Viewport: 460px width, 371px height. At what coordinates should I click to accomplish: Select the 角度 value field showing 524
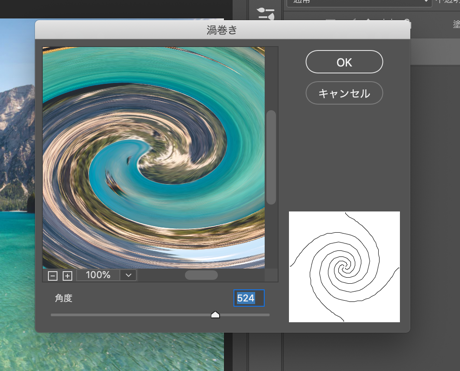tap(249, 298)
